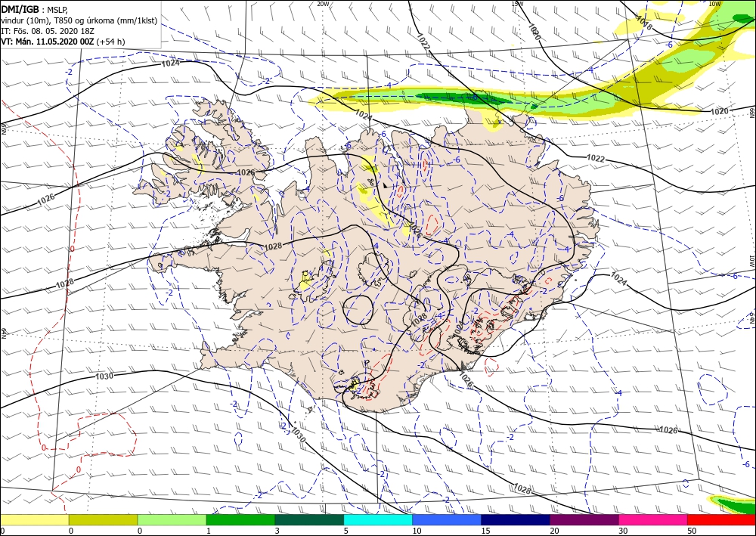Select the purple legend swatch
This screenshot has width=756, height=536.
(x=584, y=520)
